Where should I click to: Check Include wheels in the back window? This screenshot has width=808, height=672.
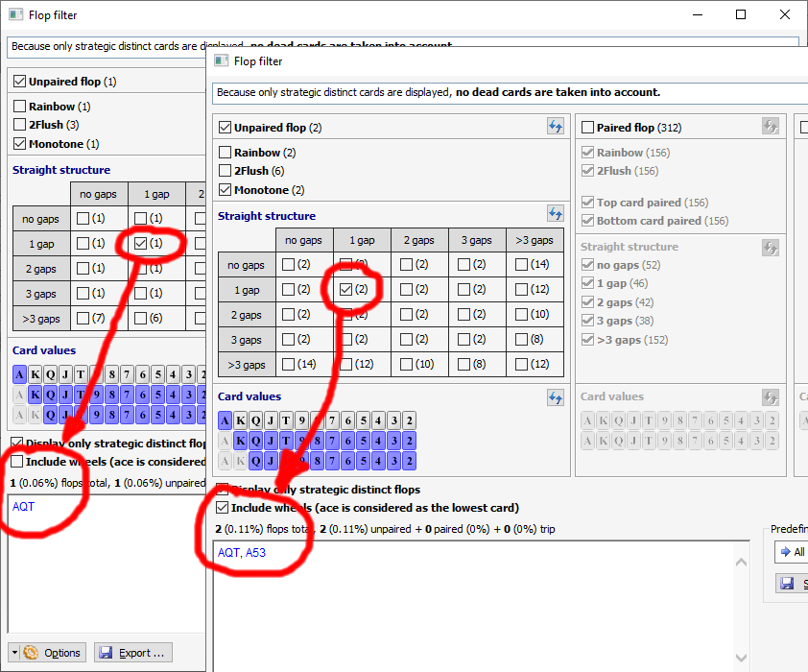[17, 461]
